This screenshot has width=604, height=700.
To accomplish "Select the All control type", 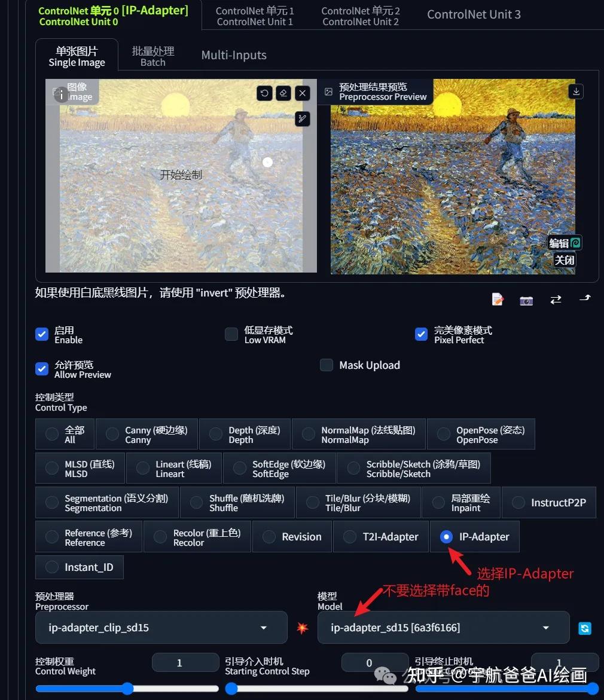I will (65, 434).
